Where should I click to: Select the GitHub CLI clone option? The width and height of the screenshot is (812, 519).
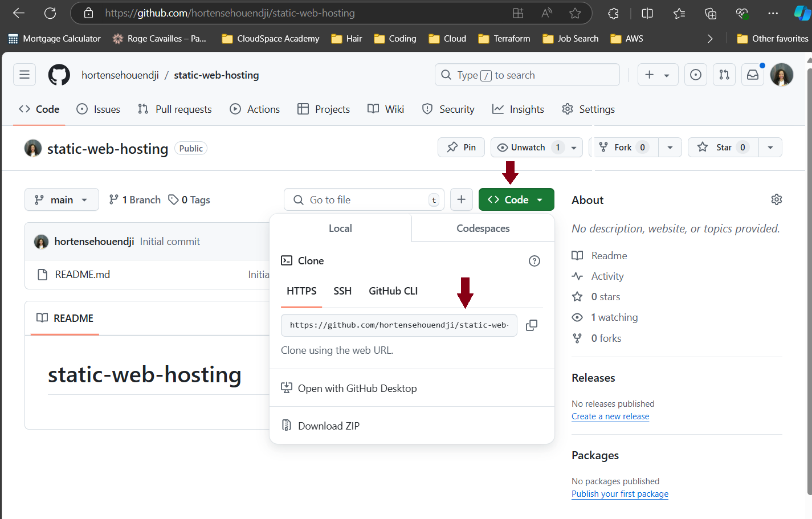pos(393,291)
